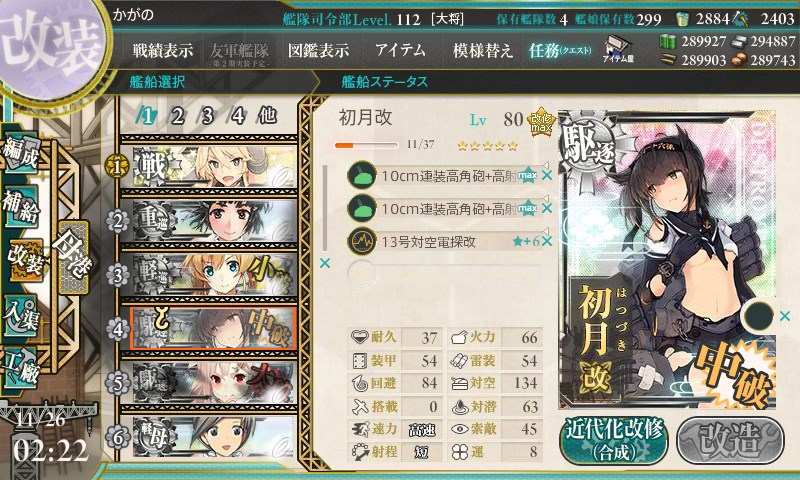800x480 pixels.
Task: Open the 補給 (resupply) sidebar icon
Action: (x=21, y=206)
